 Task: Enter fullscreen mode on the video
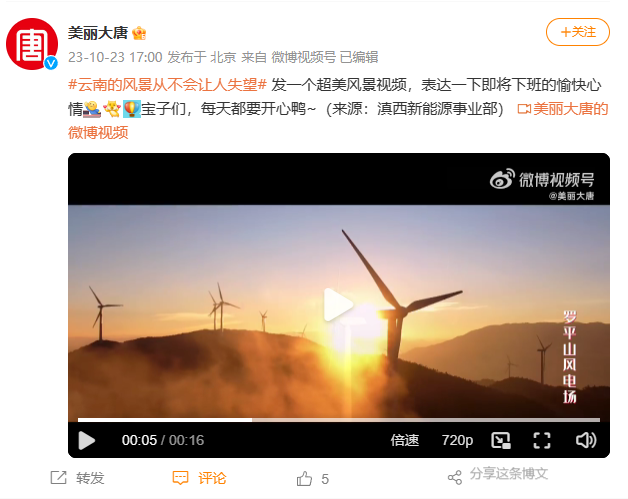(542, 441)
